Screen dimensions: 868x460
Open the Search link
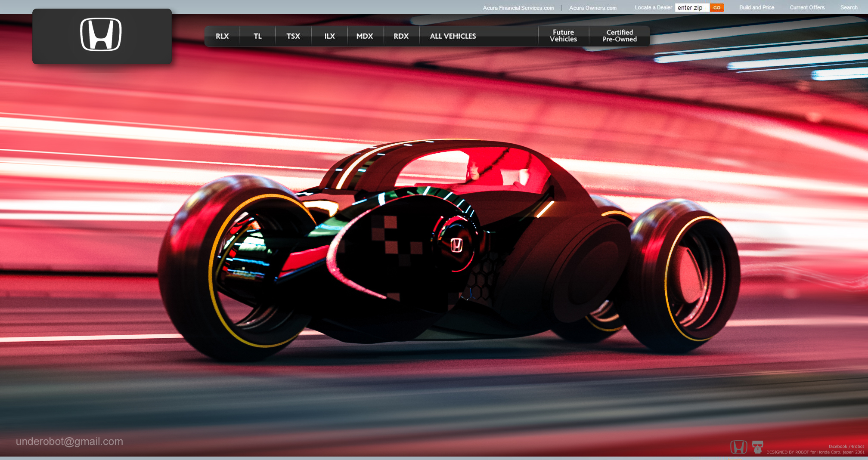coord(849,7)
